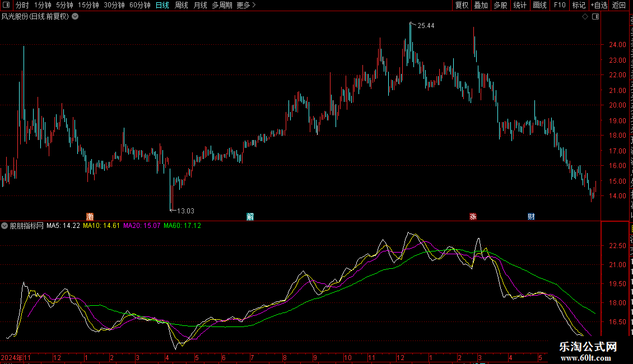Select the 5分钟 period tab
This screenshot has height=364, width=633.
(64, 5)
